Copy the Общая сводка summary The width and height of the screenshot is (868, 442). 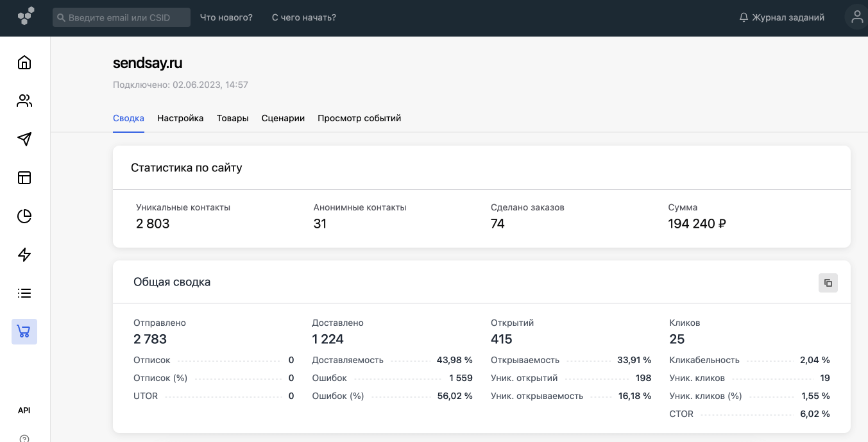click(828, 283)
